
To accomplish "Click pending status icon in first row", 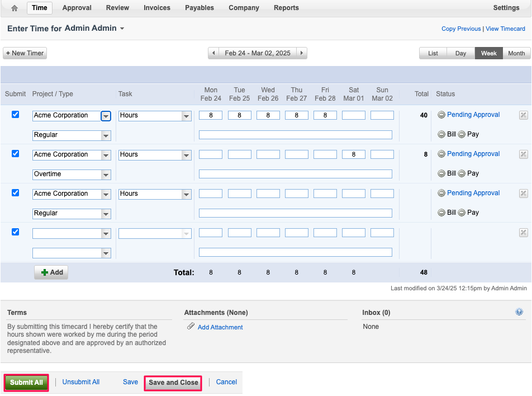I will pos(441,115).
